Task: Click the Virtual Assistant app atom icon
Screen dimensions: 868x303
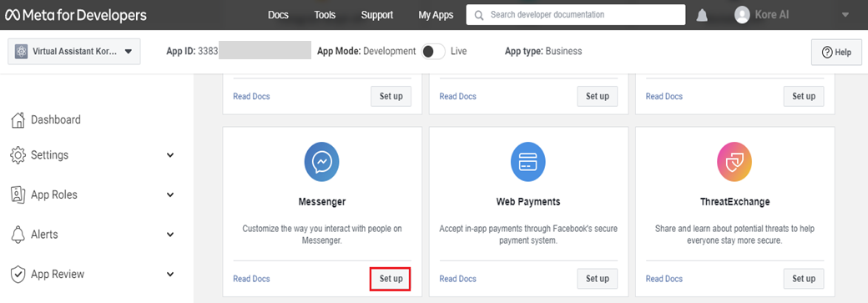Action: pyautogui.click(x=22, y=52)
